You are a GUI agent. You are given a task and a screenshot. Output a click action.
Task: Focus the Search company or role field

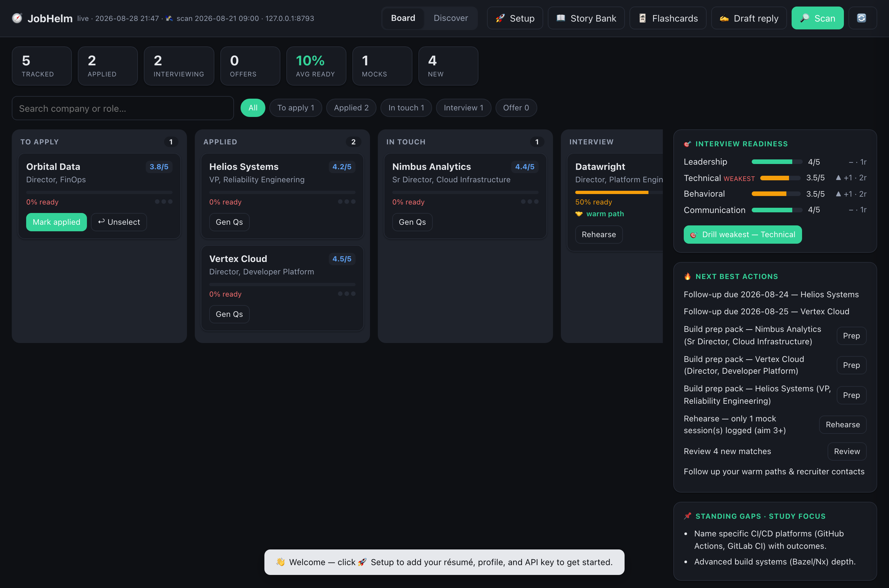click(123, 108)
